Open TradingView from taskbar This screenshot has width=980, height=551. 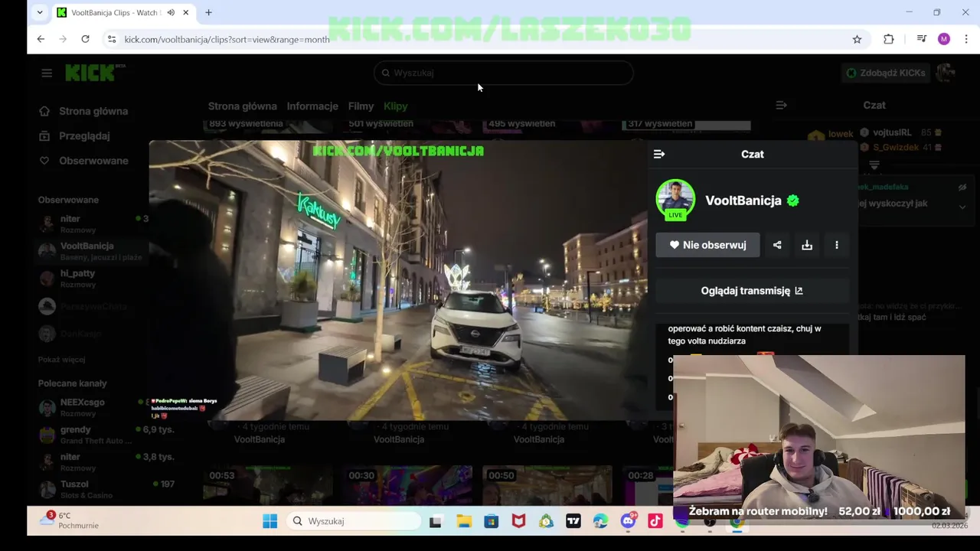(573, 521)
